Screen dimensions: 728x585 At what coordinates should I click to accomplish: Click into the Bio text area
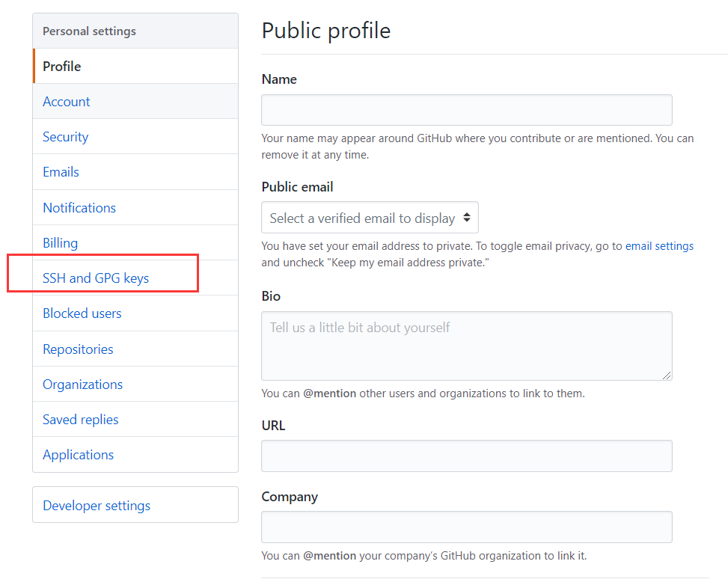[x=467, y=346]
